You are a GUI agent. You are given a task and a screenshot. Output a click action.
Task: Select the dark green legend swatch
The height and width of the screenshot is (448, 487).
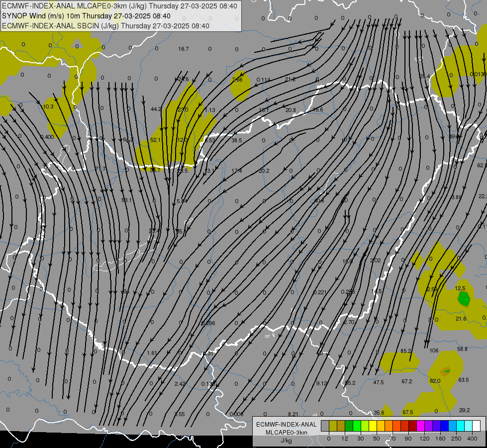click(x=349, y=426)
